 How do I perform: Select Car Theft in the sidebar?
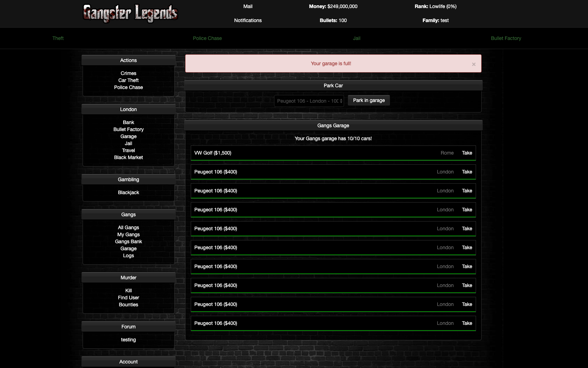tap(128, 80)
